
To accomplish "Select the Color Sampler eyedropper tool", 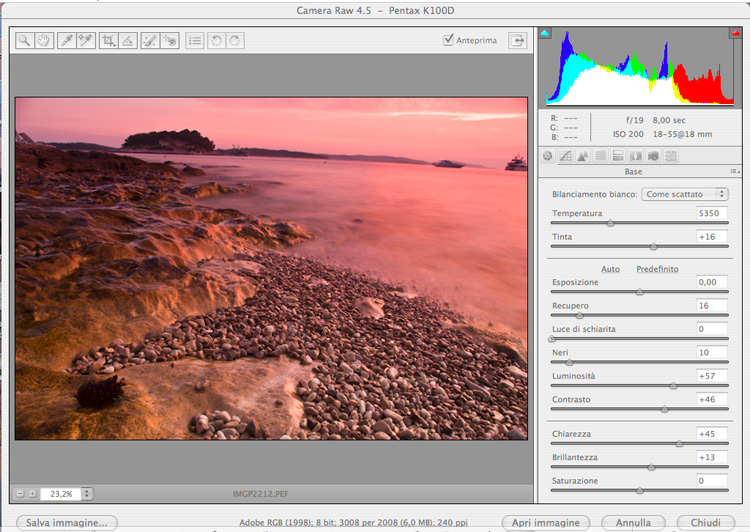I will [86, 41].
